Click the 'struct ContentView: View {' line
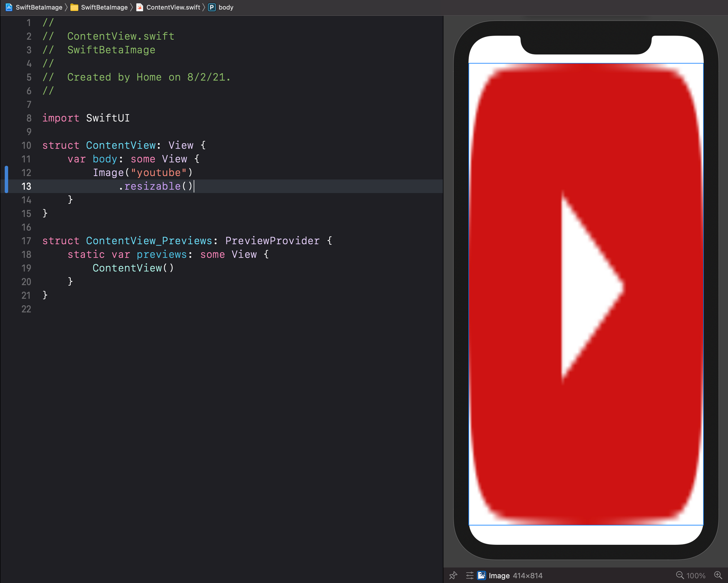The width and height of the screenshot is (728, 583). click(124, 145)
